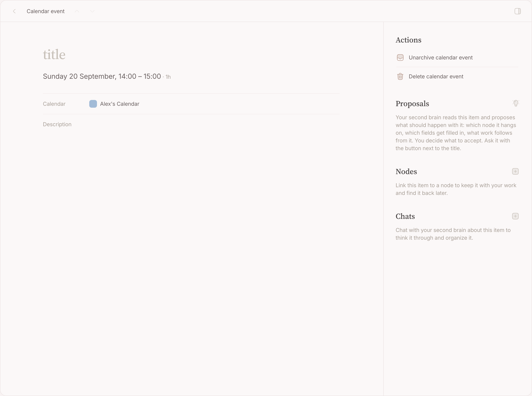This screenshot has width=532, height=396.
Task: Click the Calendar event breadcrumb label
Action: 46,11
